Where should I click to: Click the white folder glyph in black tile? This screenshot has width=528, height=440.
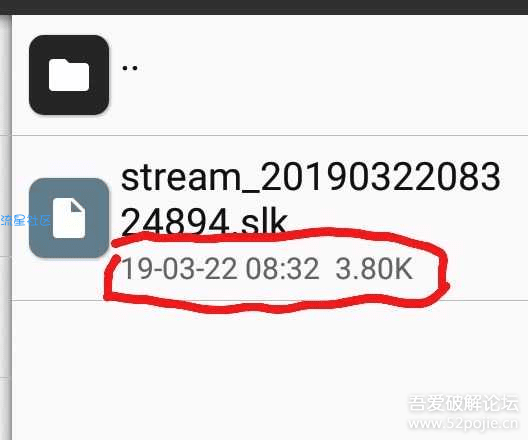click(x=69, y=74)
